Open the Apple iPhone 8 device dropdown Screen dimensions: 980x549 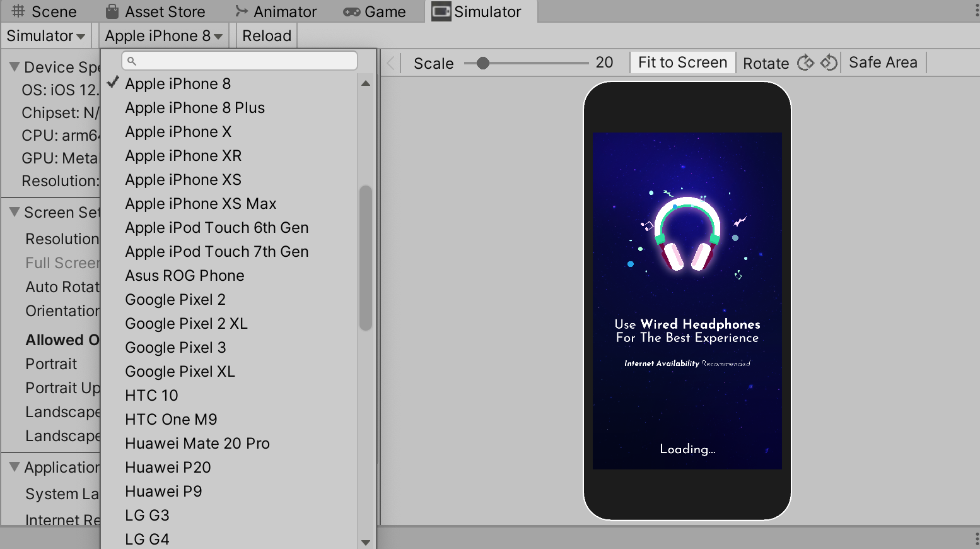(164, 36)
